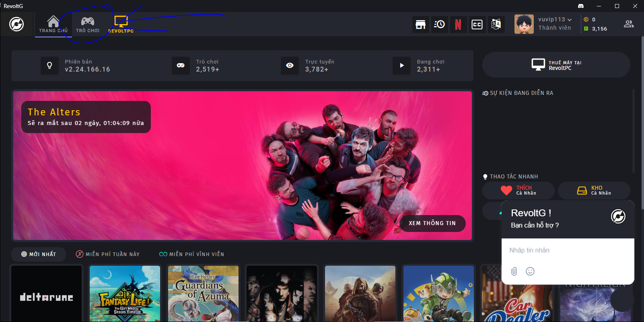Click the play Đang chơi icon
644x322 pixels.
click(x=401, y=66)
